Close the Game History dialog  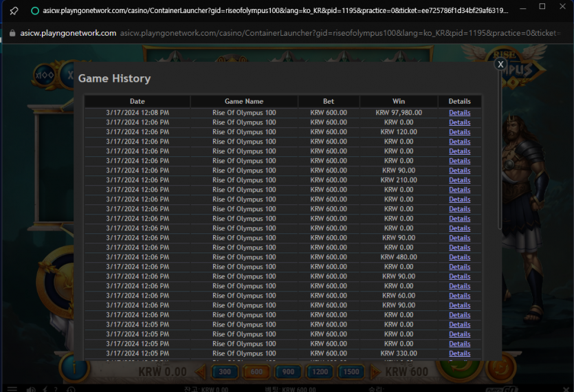pyautogui.click(x=500, y=64)
